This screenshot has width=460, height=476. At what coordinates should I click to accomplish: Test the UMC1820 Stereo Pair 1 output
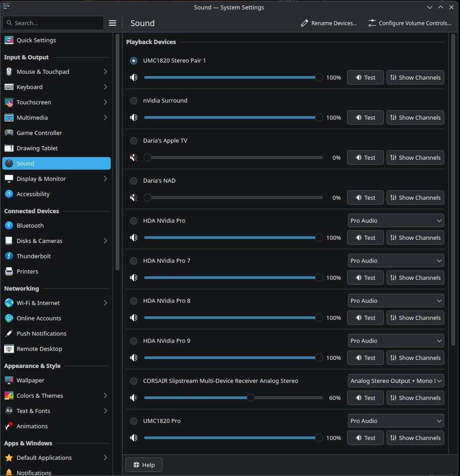coord(365,78)
